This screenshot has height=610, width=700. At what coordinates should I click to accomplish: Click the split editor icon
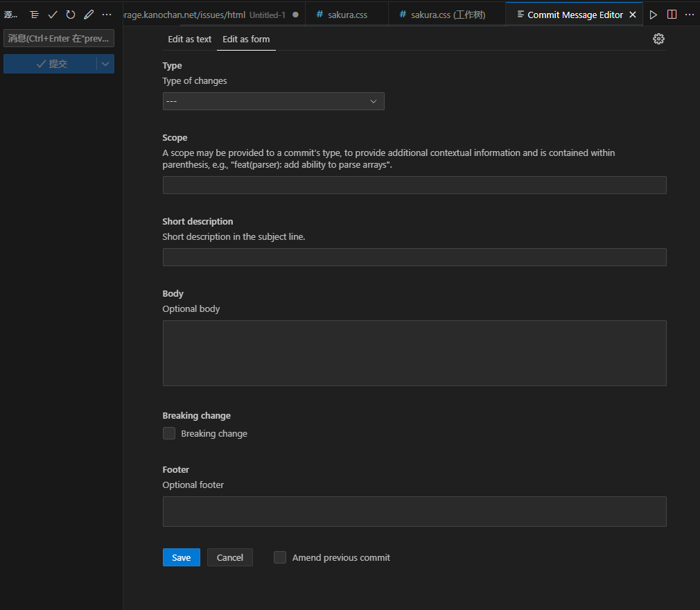click(x=672, y=15)
